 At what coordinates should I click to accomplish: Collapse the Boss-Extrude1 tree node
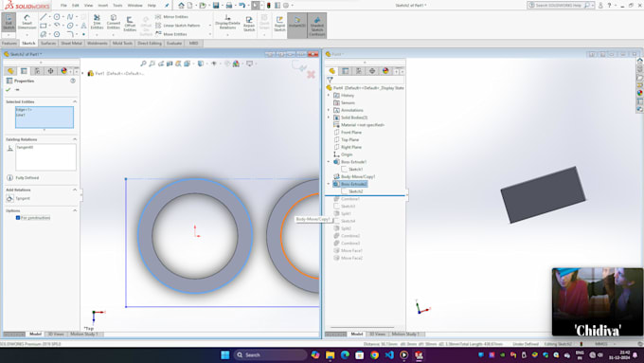coord(329,161)
